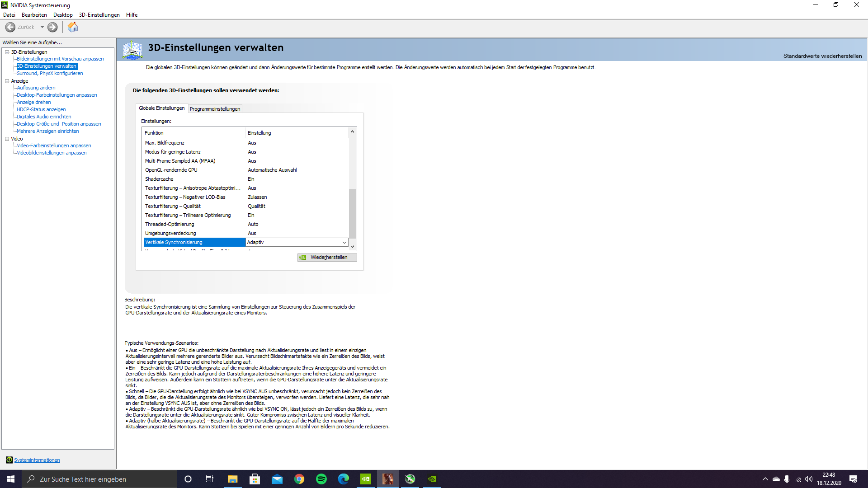Click Standardwerte wiederherstellen link
Image resolution: width=868 pixels, height=488 pixels.
822,56
